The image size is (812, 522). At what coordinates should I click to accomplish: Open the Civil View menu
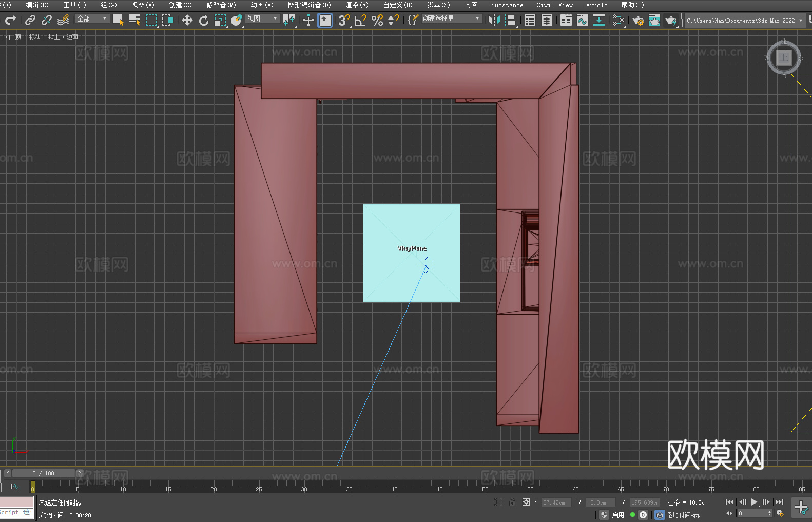[x=554, y=5]
